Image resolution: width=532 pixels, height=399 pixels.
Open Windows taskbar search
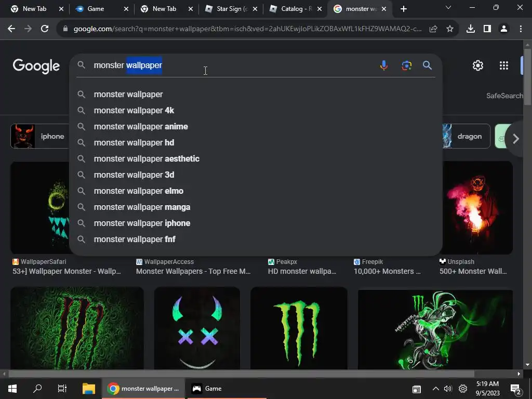tap(37, 389)
